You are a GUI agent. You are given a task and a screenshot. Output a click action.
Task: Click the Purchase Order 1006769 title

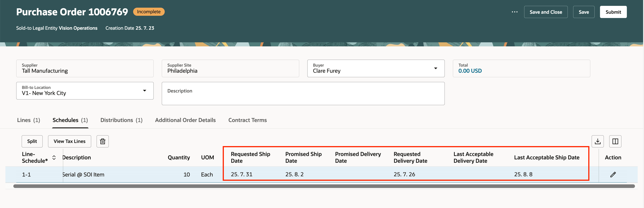[72, 12]
